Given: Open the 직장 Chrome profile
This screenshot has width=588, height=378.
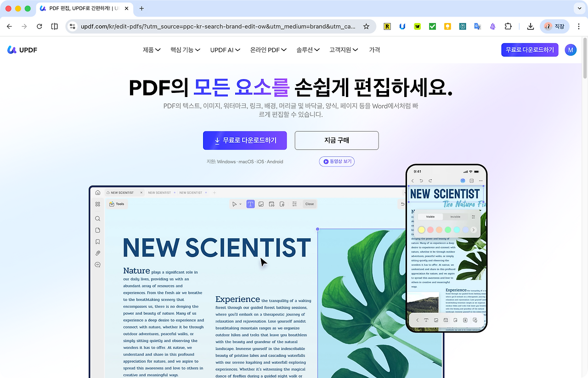Looking at the screenshot, I should tap(554, 27).
